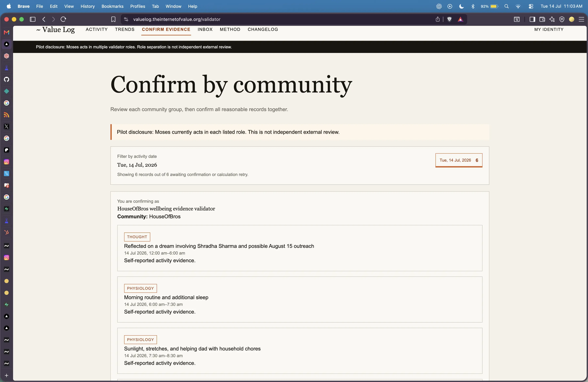Open the orange RSS feed tab
588x382 pixels.
(x=7, y=115)
